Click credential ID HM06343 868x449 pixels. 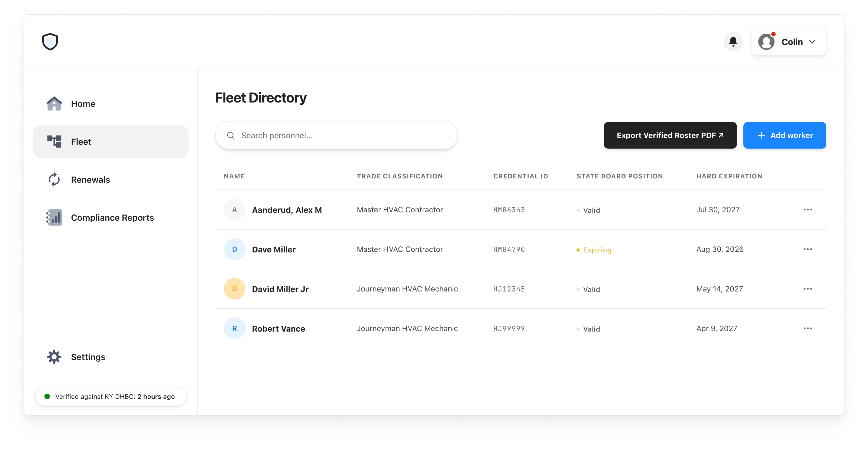[509, 210]
